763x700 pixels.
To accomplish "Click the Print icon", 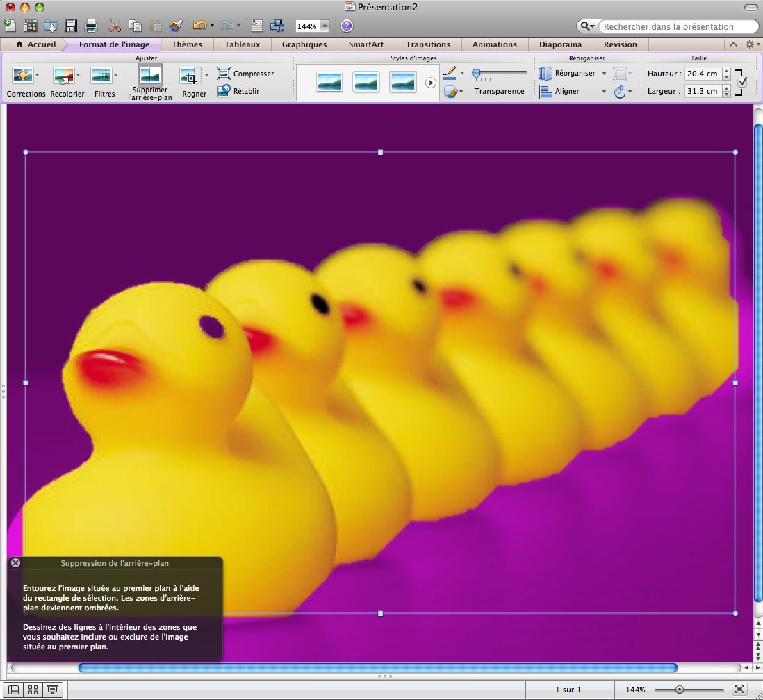I will coord(91,25).
